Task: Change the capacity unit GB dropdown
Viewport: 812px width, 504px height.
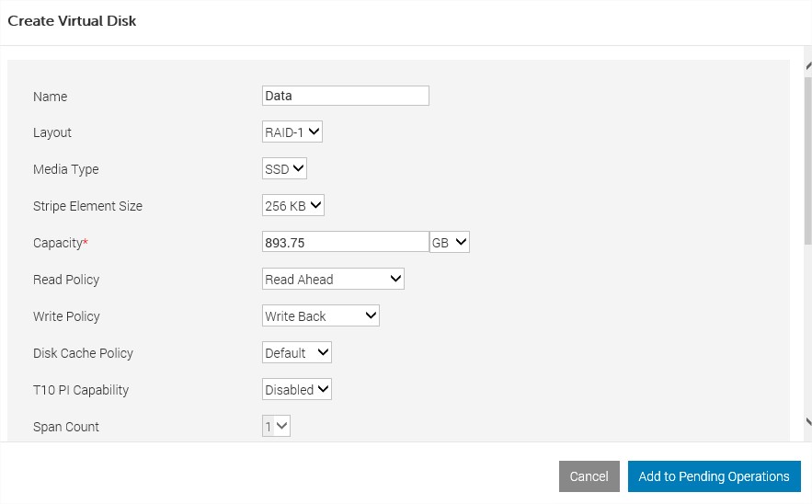Action: pyautogui.click(x=450, y=243)
